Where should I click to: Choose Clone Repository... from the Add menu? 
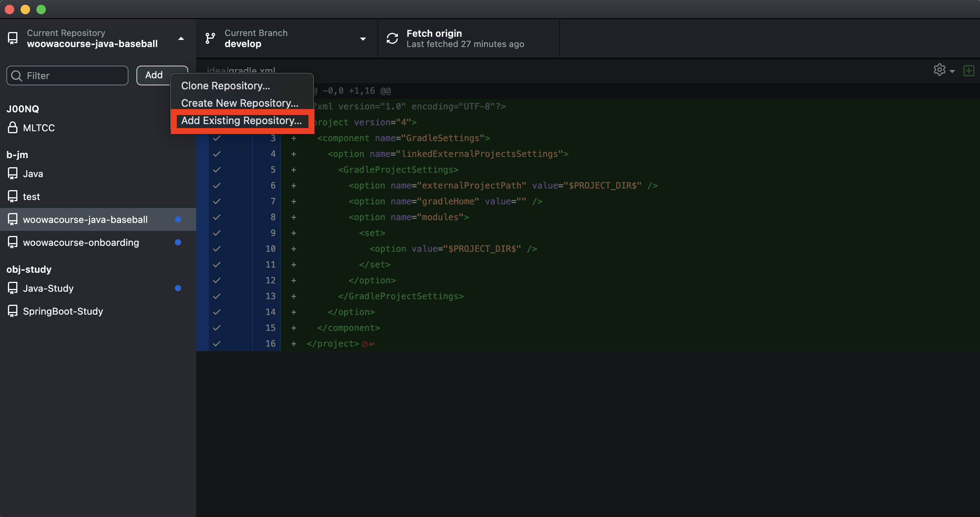click(x=225, y=86)
